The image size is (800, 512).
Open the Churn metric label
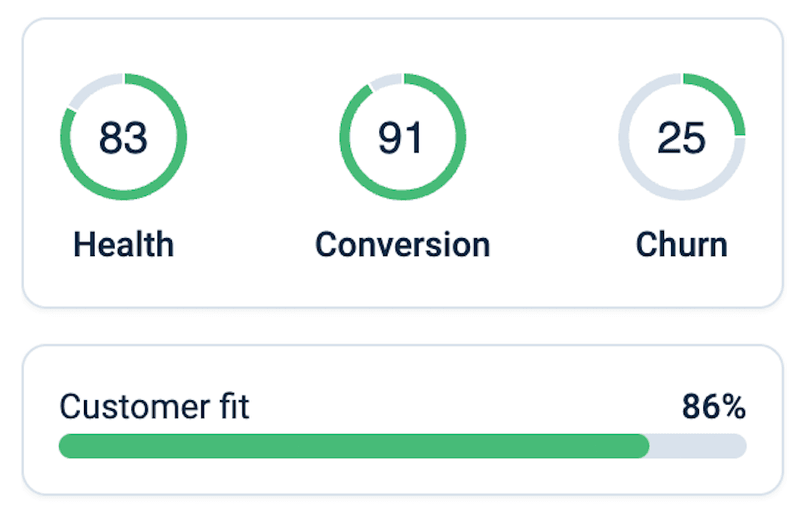click(x=681, y=244)
